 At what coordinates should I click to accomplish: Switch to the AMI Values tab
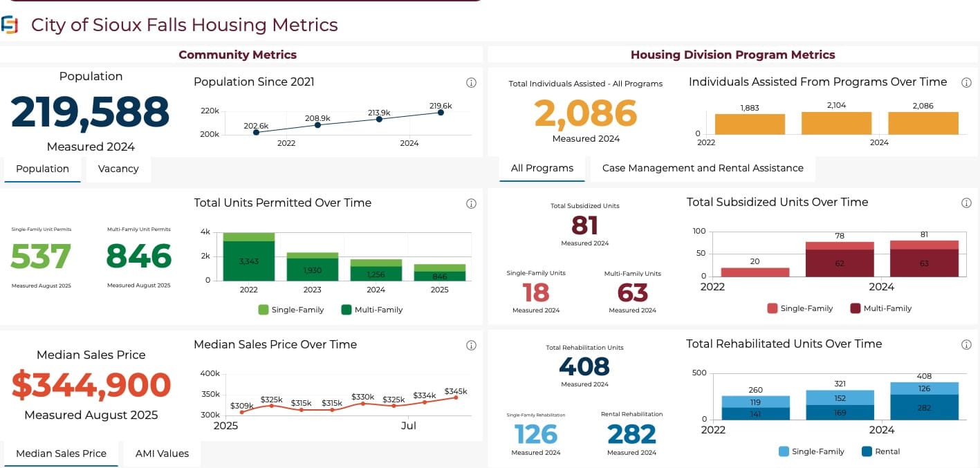click(x=162, y=453)
